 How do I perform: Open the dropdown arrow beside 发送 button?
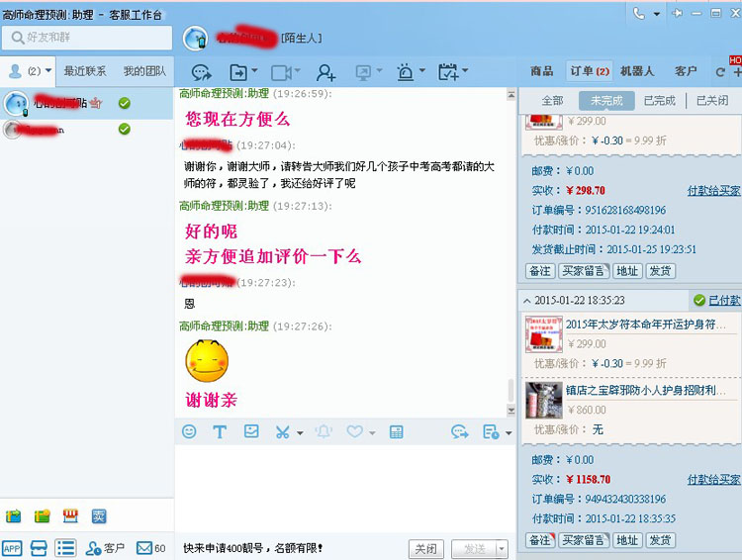503,548
